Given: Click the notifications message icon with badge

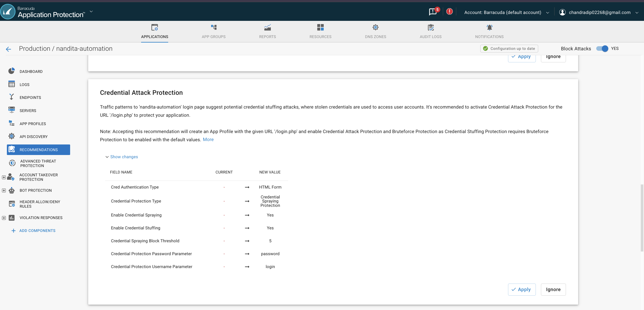Looking at the screenshot, I should 433,12.
